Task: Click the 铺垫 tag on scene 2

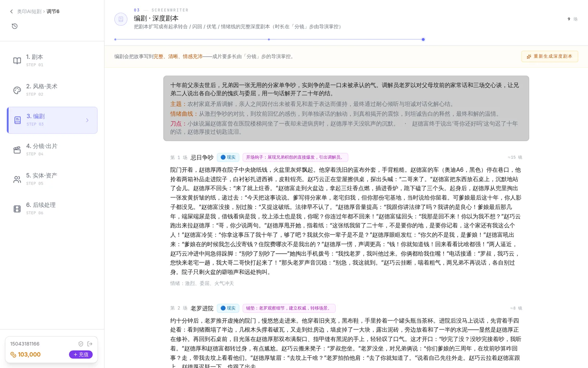Action: tap(289, 308)
